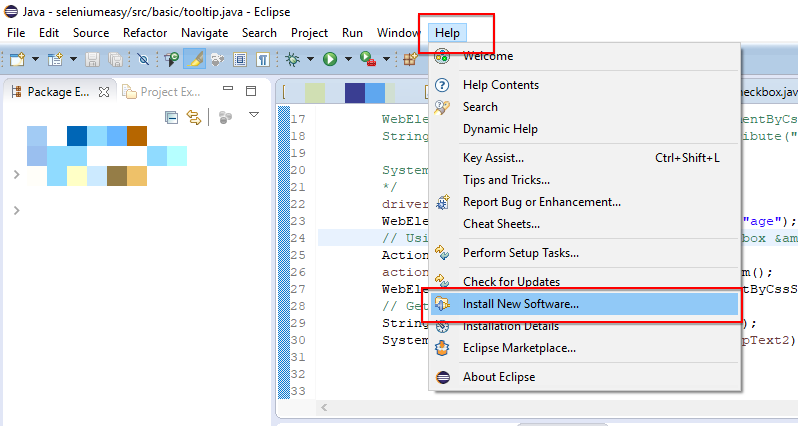This screenshot has width=798, height=426.
Task: Toggle Block Selection Mode icon
Action: 240,60
